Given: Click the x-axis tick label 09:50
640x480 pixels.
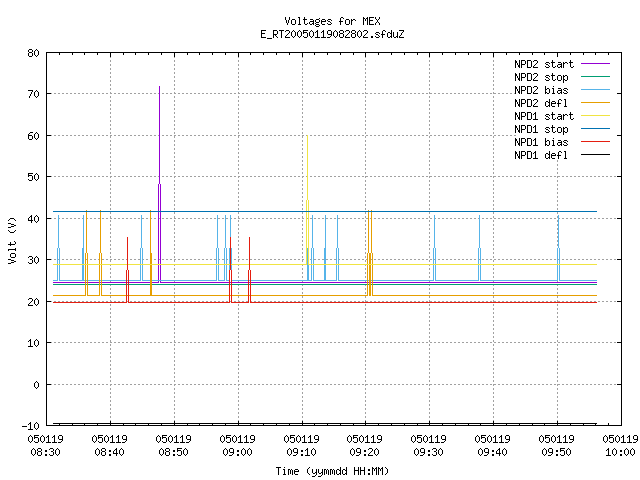Looking at the screenshot, I should [556, 452].
